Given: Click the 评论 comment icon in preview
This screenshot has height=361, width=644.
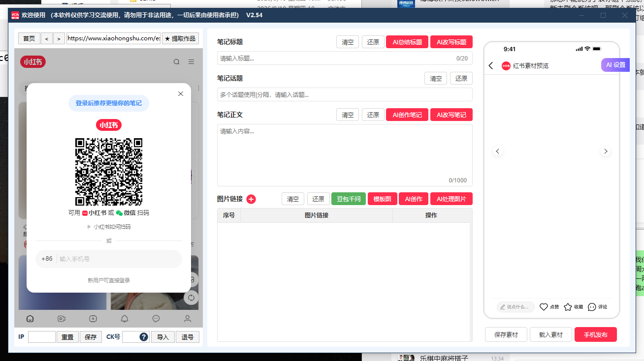Looking at the screenshot, I should pos(592,307).
